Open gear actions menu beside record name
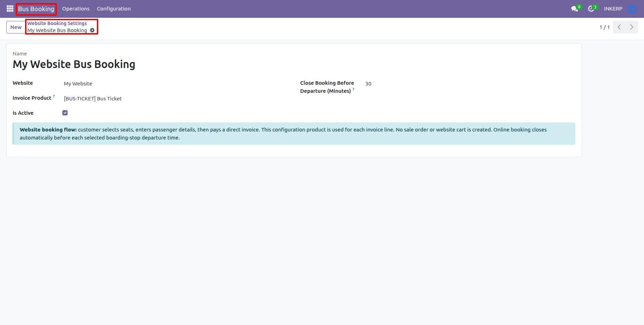The image size is (644, 325). pos(92,30)
